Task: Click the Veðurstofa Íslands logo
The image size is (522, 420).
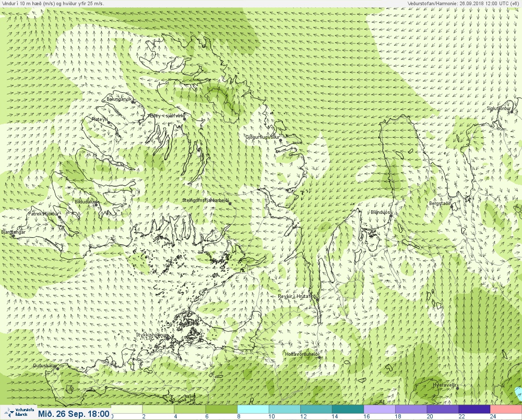Action: (x=18, y=413)
